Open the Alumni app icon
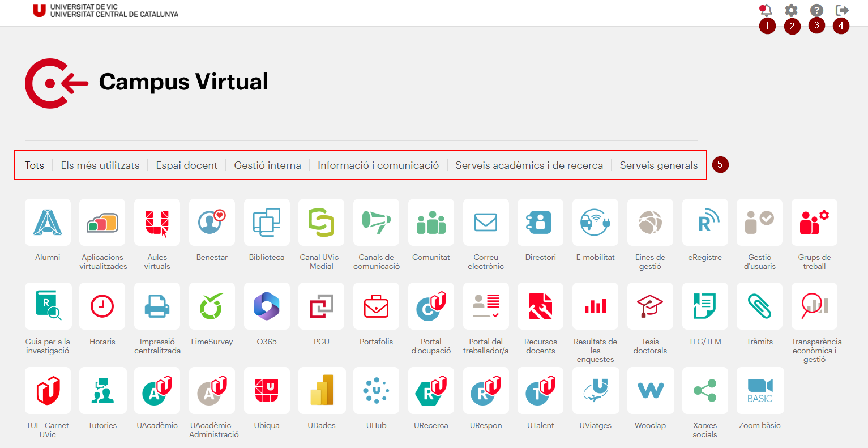868x448 pixels. tap(48, 222)
